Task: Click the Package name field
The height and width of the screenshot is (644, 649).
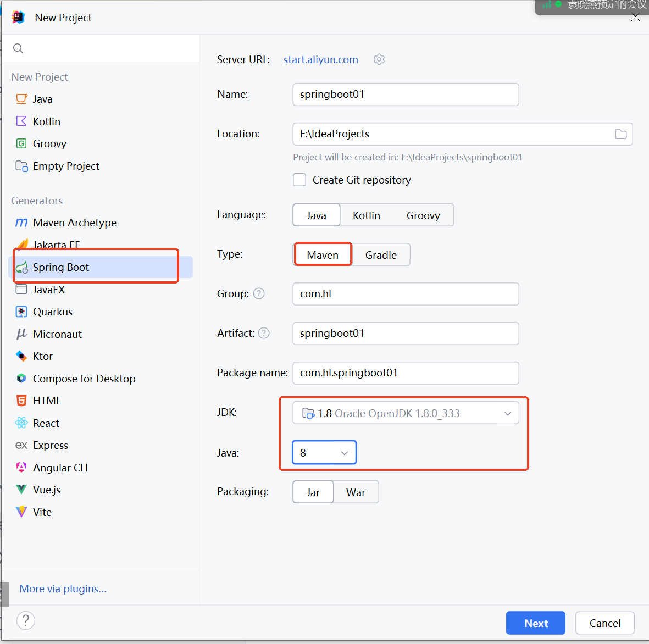Action: [x=406, y=373]
